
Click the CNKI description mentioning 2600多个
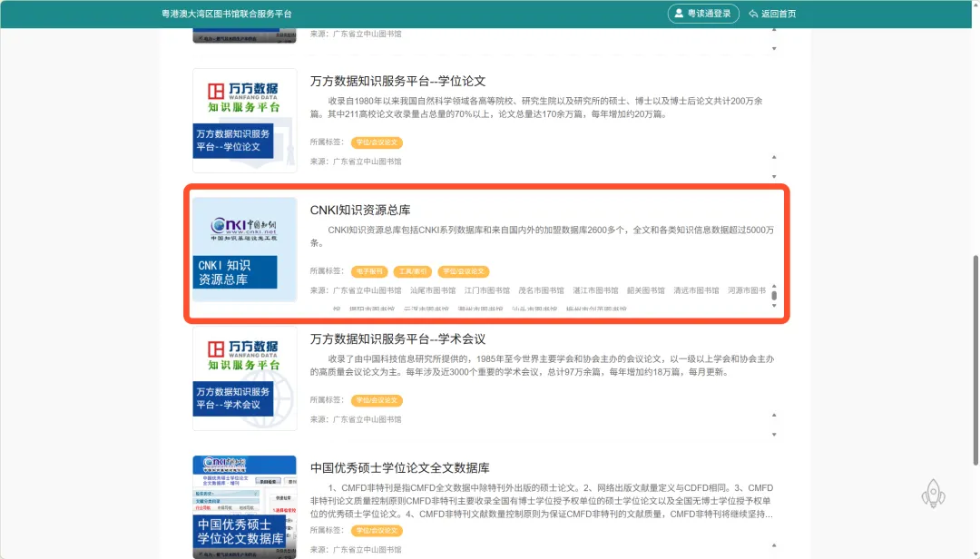point(542,236)
